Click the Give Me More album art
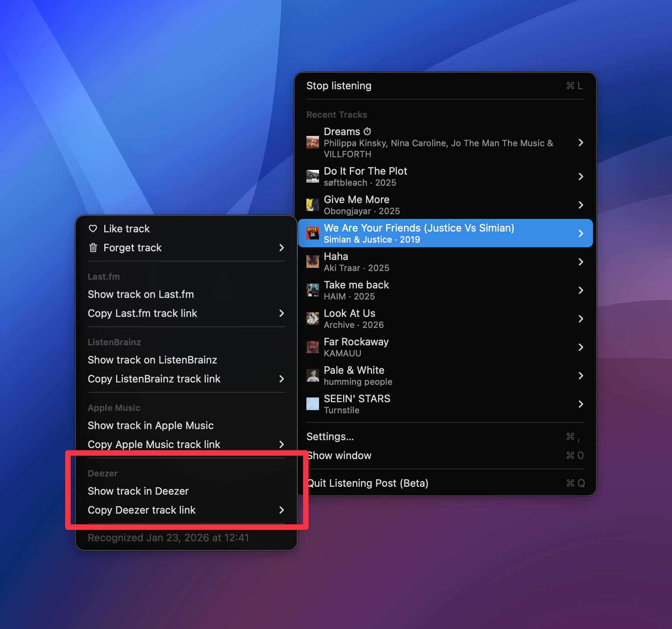 tap(312, 205)
